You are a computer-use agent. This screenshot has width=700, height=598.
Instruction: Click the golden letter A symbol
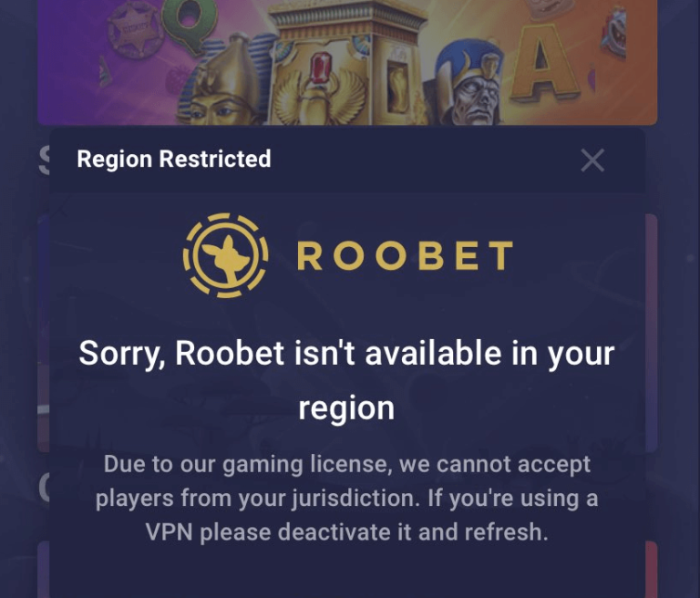543,63
